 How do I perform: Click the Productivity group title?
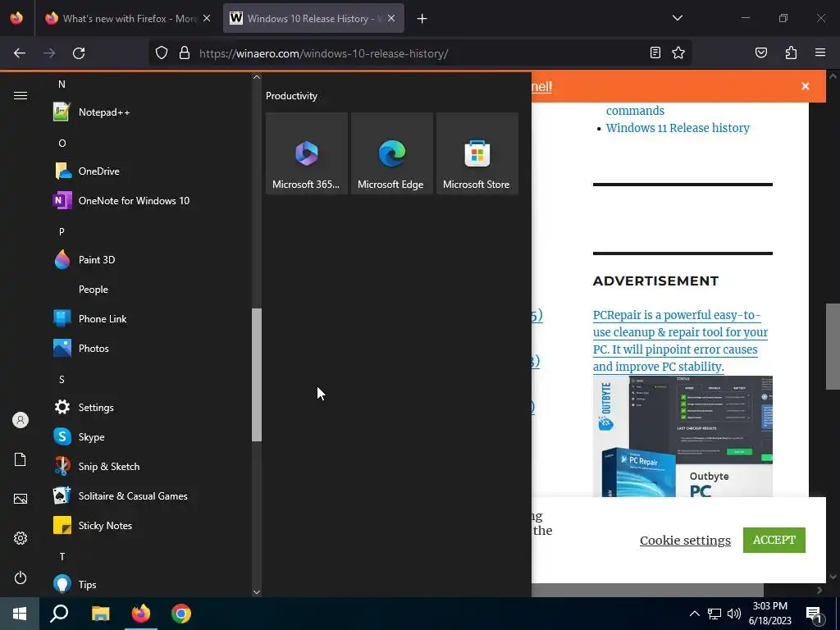(x=291, y=96)
